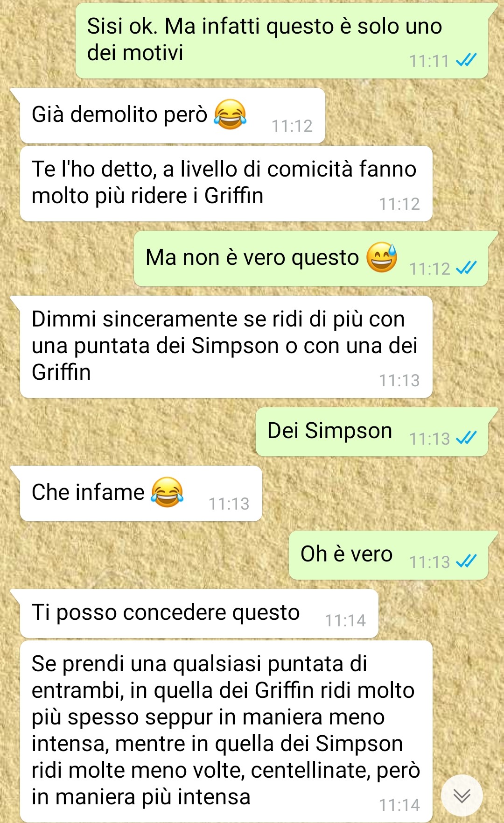The height and width of the screenshot is (823, 504).
Task: Tap the laughing emoji in 'Già demolito però'
Action: [x=230, y=114]
